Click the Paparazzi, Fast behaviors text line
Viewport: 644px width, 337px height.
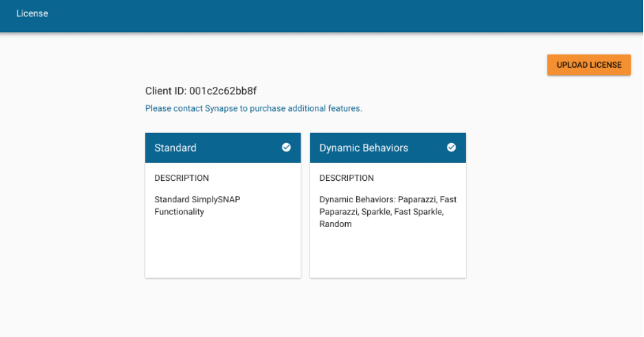pos(388,199)
